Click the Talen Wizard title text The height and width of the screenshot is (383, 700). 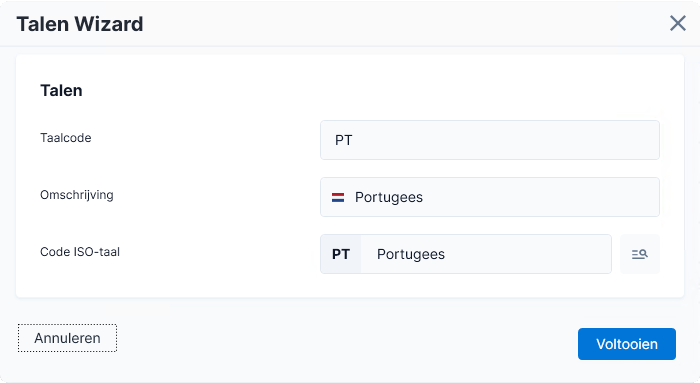80,24
